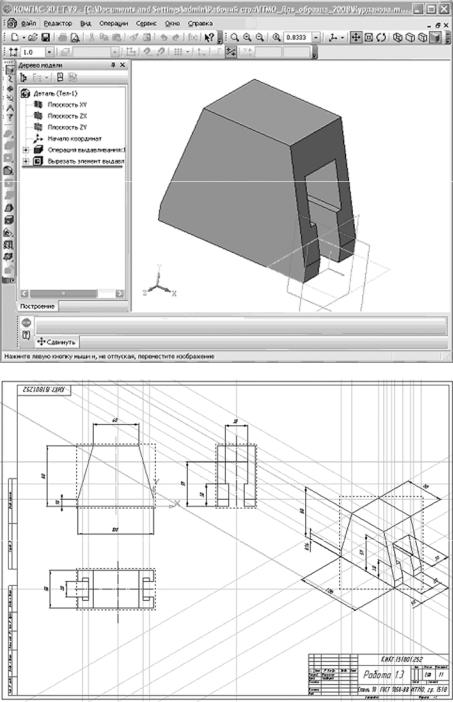
Task: Zoom in magnifier icon
Action: click(x=247, y=38)
